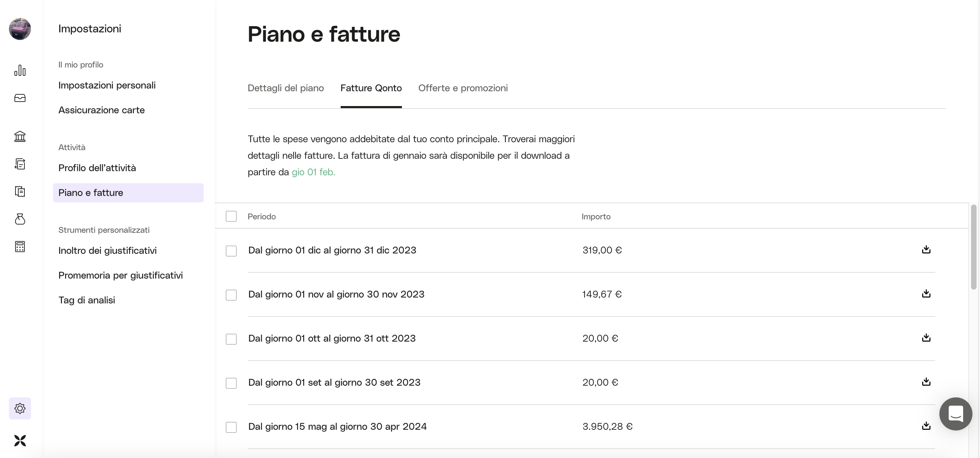Open the settings gear icon
Image resolution: width=980 pixels, height=458 pixels.
(x=20, y=408)
